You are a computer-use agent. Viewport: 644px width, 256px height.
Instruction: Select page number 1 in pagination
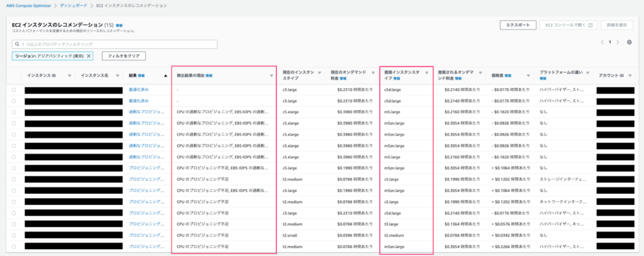click(x=610, y=42)
